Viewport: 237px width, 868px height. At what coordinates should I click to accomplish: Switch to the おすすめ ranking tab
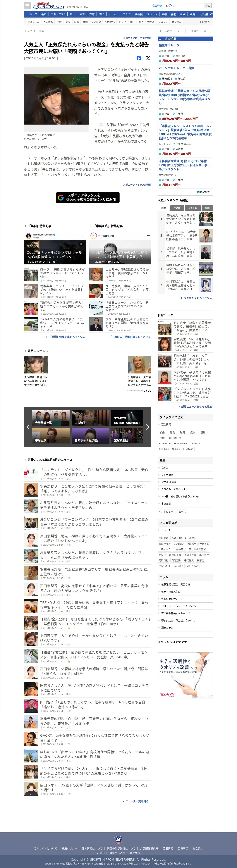click(x=193, y=208)
